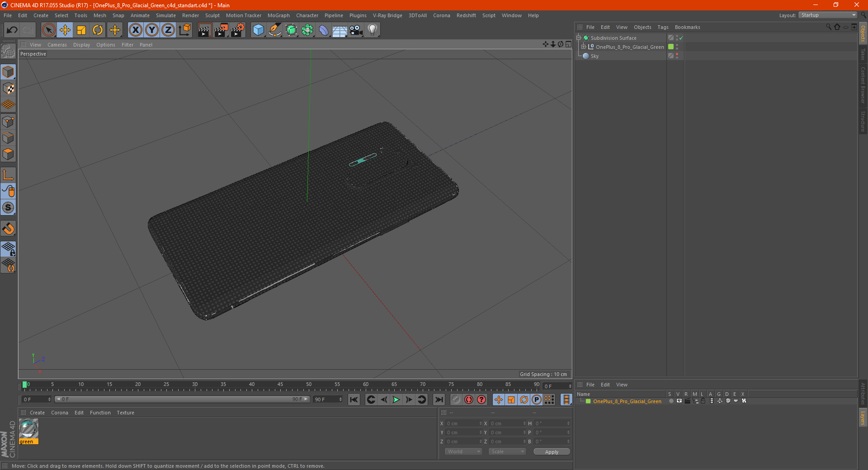Open viewport Cameras menu
Image resolution: width=868 pixels, height=470 pixels.
click(57, 45)
